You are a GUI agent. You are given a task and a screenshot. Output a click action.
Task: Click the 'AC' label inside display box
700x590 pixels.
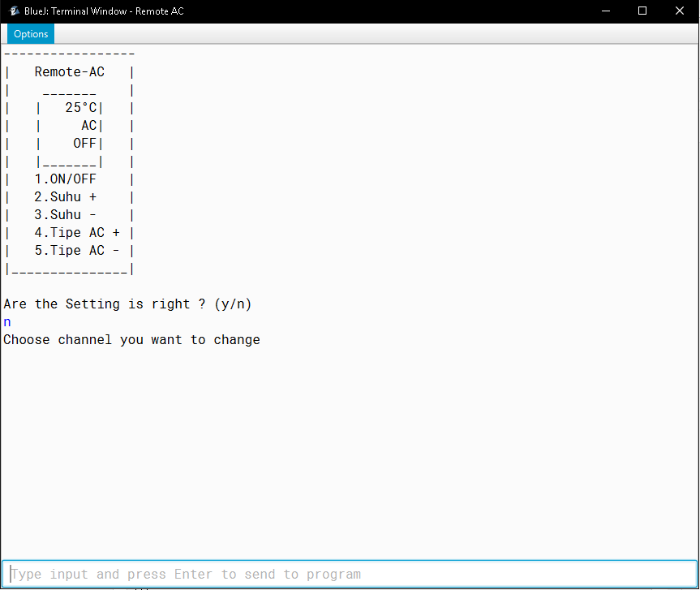point(89,126)
